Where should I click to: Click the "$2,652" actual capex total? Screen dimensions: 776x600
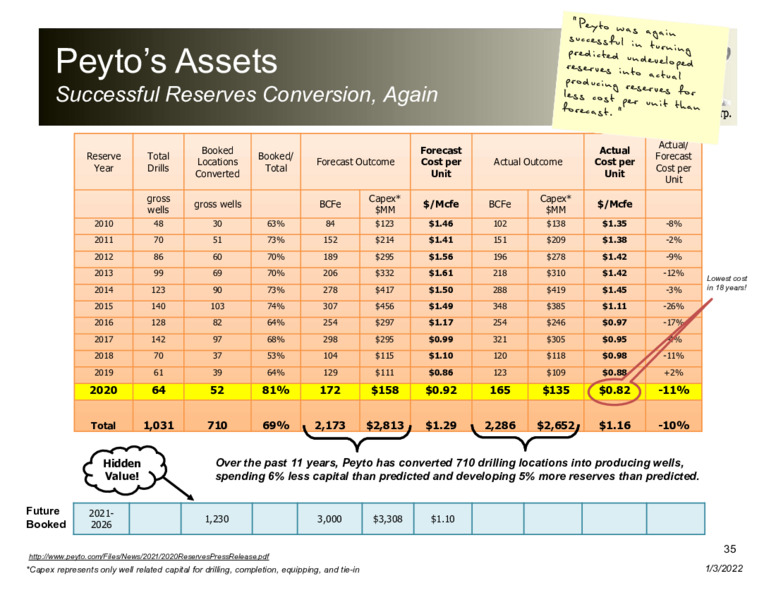[x=556, y=425]
